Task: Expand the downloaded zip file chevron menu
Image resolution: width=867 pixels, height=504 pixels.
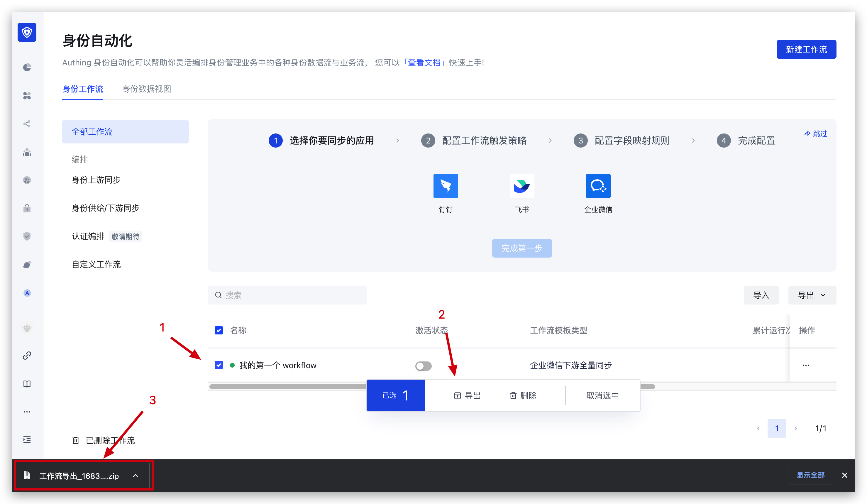Action: coord(136,476)
